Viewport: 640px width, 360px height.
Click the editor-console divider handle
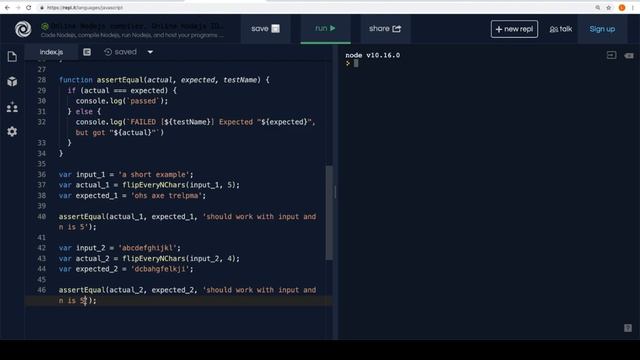click(335, 192)
